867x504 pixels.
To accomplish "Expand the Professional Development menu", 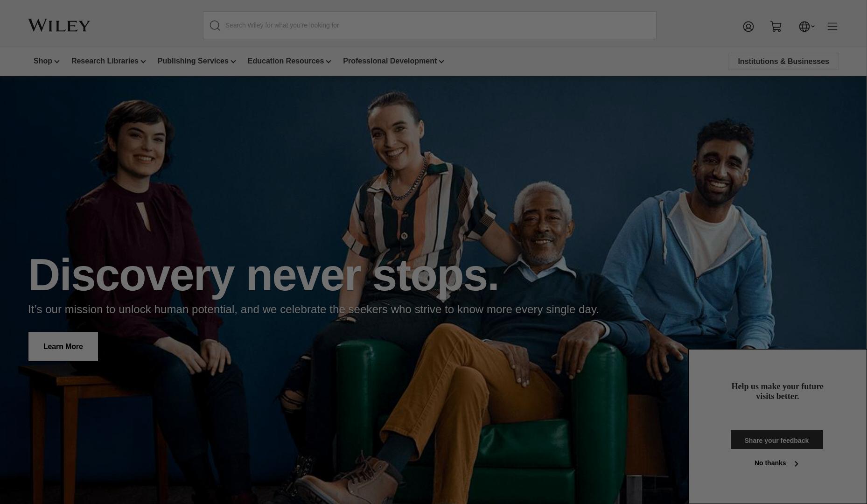I will pyautogui.click(x=393, y=61).
